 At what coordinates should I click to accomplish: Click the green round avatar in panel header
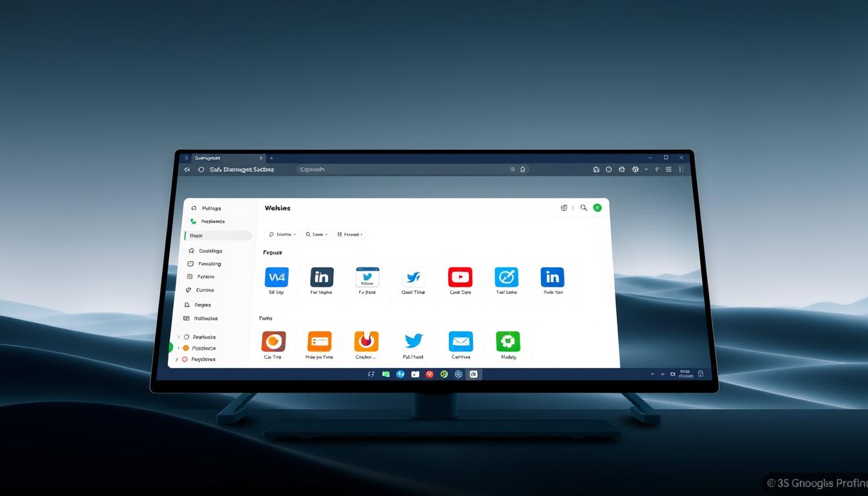597,208
